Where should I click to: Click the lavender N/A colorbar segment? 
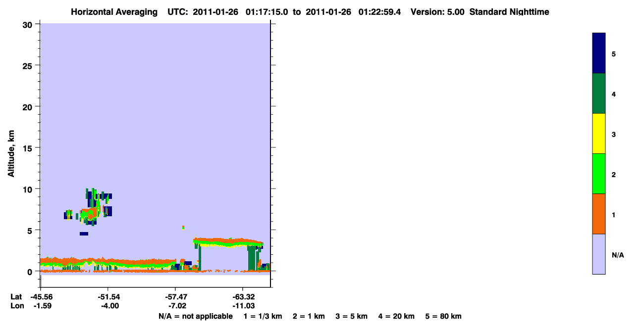point(599,254)
